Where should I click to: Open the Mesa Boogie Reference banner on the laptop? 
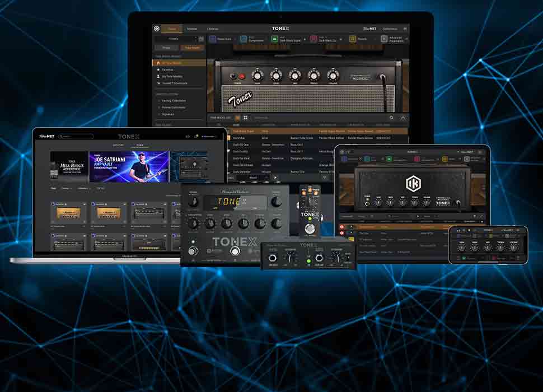(69, 166)
